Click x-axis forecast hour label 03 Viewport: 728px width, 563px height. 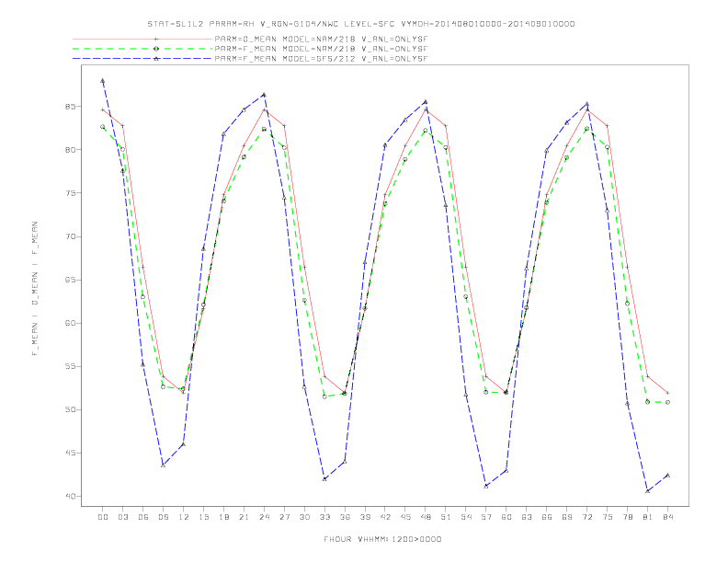click(123, 517)
